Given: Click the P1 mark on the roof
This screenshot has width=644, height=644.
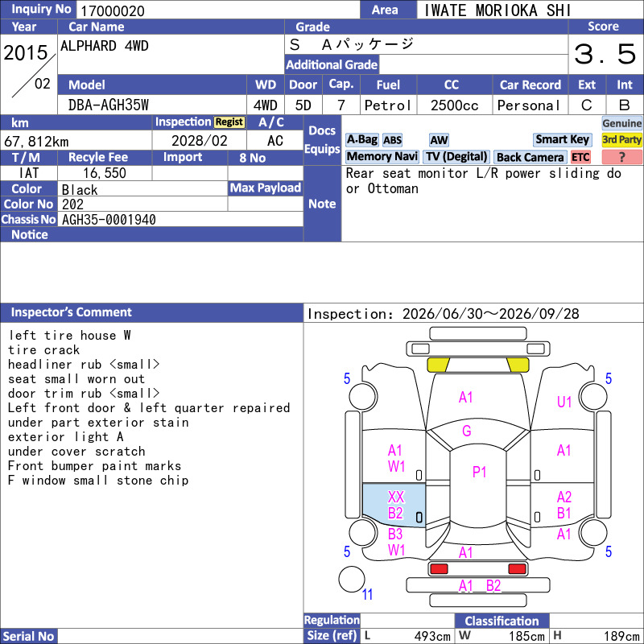Looking at the screenshot, I should (x=479, y=472).
